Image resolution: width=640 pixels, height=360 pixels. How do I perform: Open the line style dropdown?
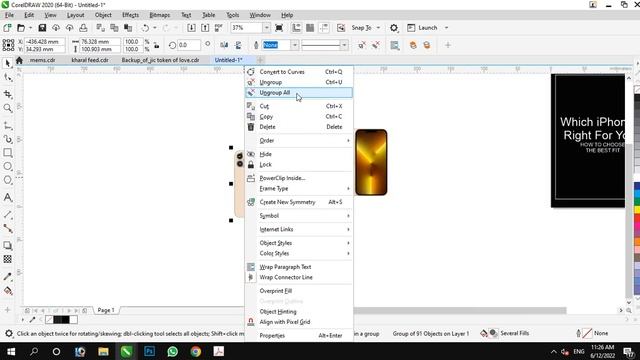click(344, 45)
